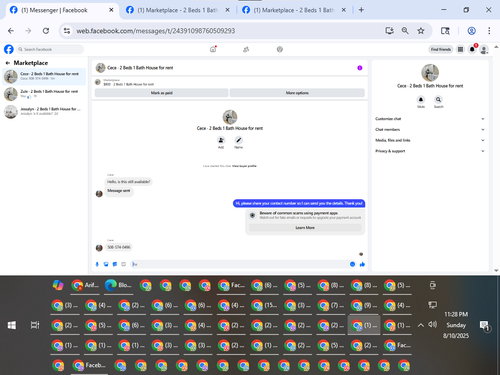Click the purple conversation info icon
Screen dimensions: 500x375
360,68
